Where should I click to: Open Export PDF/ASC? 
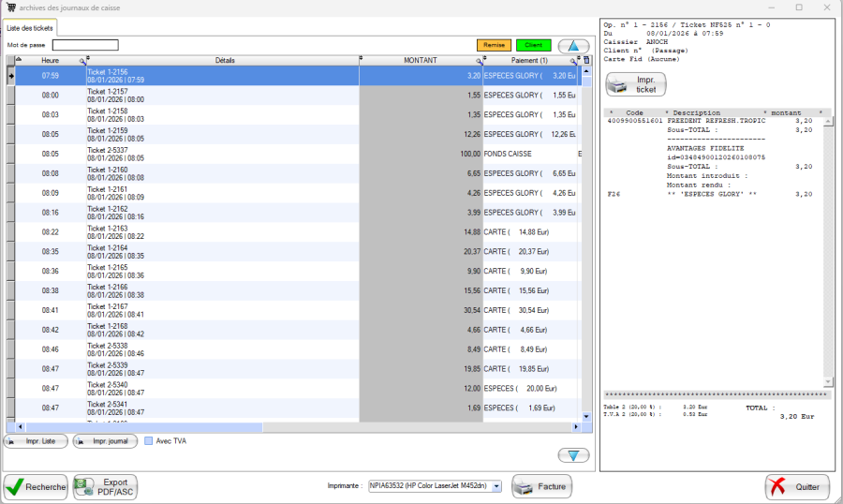[x=105, y=487]
